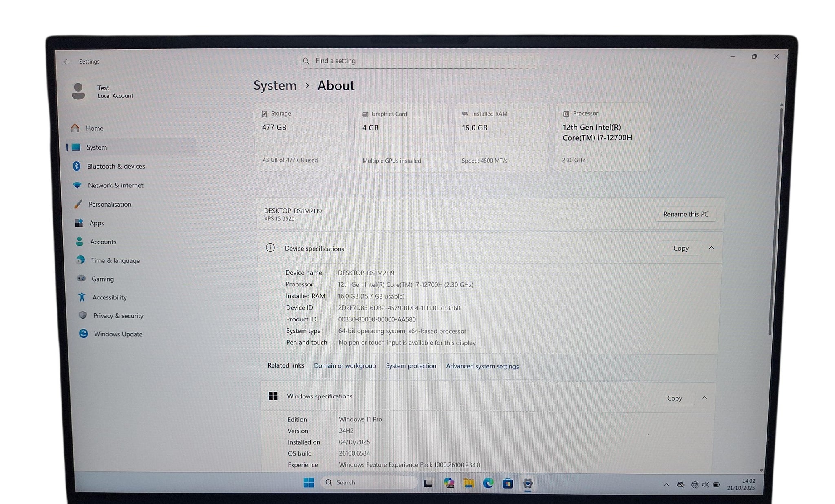This screenshot has height=504, width=835.
Task: Open Network & internet settings
Action: [115, 185]
